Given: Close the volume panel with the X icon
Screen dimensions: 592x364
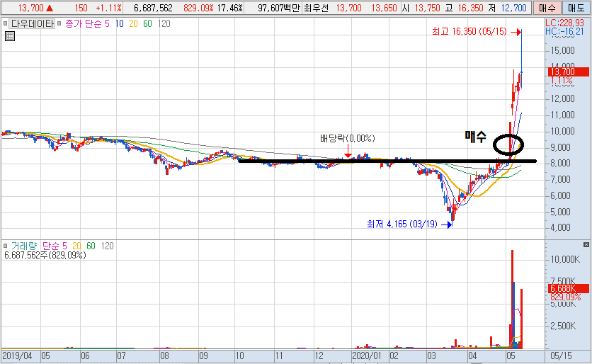Looking at the screenshot, I should pyautogui.click(x=586, y=245).
